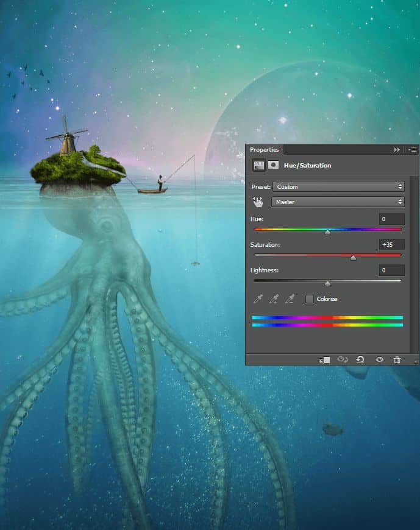Activate the on-image targeted adjustment hand tool

click(258, 202)
